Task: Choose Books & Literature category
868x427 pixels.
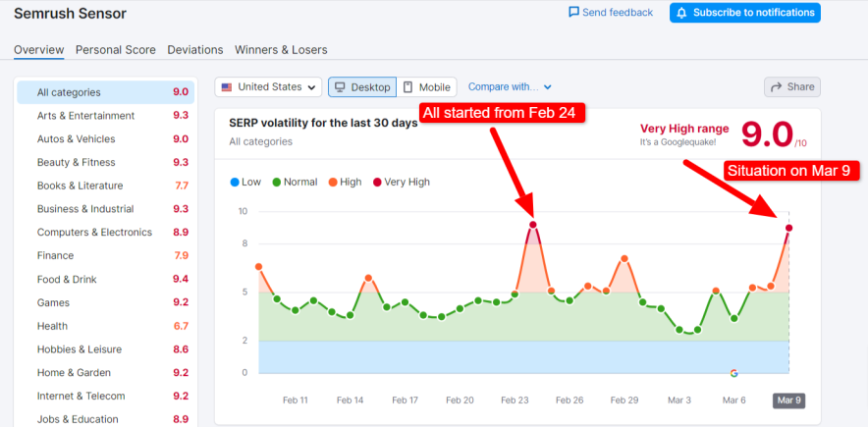Action: click(x=106, y=186)
